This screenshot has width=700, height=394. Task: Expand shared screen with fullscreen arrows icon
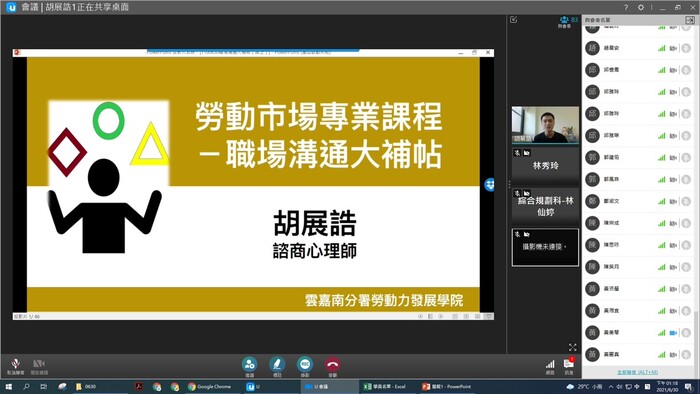(573, 347)
